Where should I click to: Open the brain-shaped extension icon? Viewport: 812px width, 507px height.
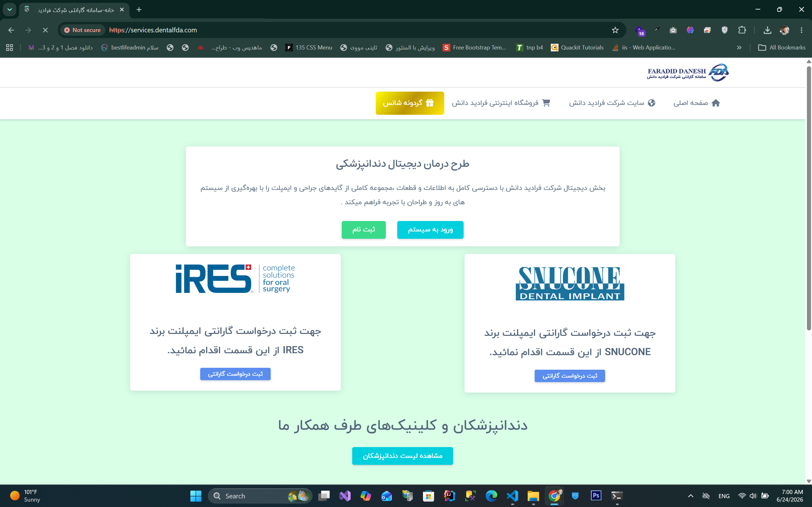(690, 30)
